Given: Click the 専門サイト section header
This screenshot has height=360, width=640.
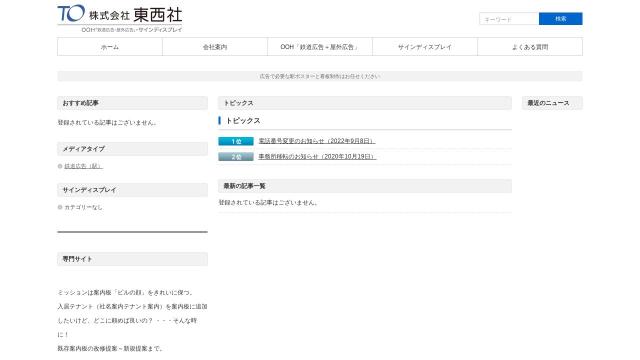Looking at the screenshot, I should click(132, 259).
